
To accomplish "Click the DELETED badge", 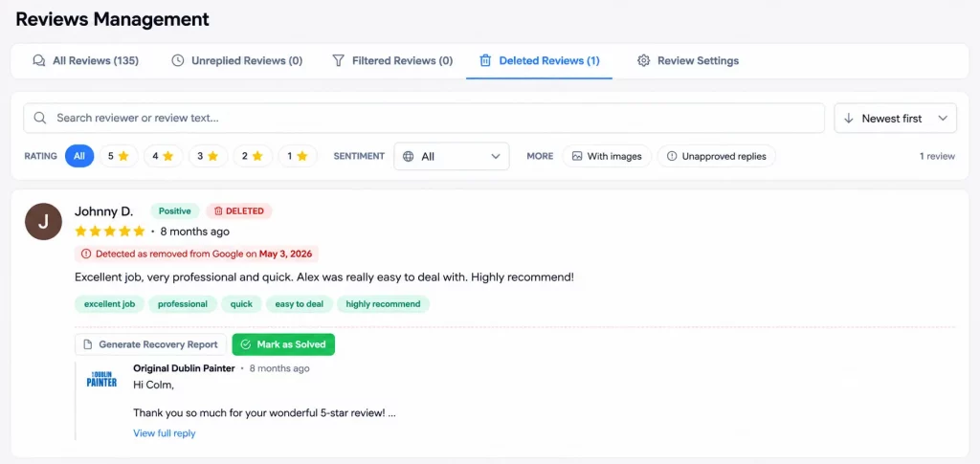I will click(x=239, y=211).
